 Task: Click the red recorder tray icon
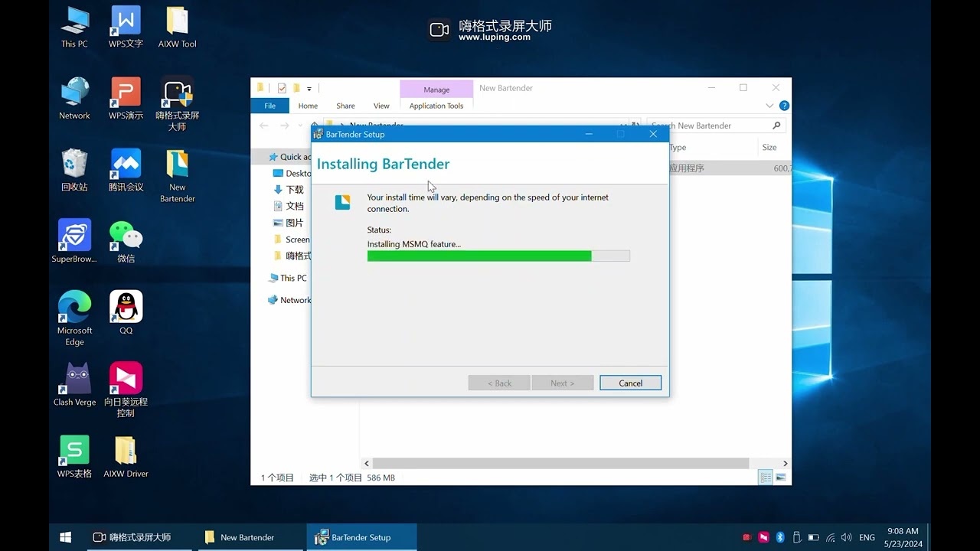pos(747,537)
